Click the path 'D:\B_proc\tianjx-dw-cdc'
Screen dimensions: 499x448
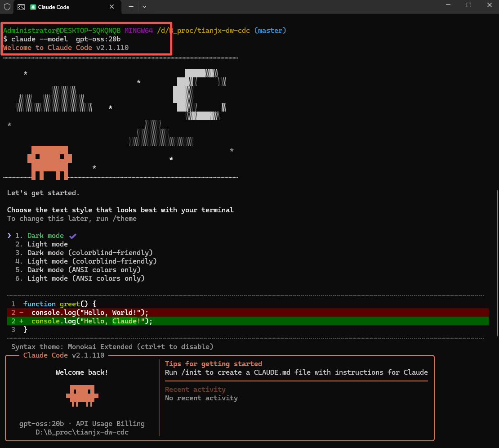[82, 432]
